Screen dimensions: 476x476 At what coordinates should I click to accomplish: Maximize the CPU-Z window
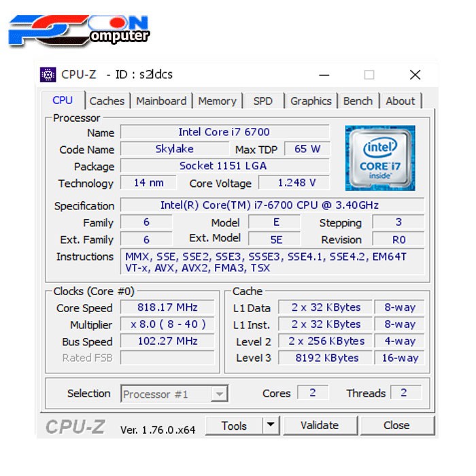point(369,75)
